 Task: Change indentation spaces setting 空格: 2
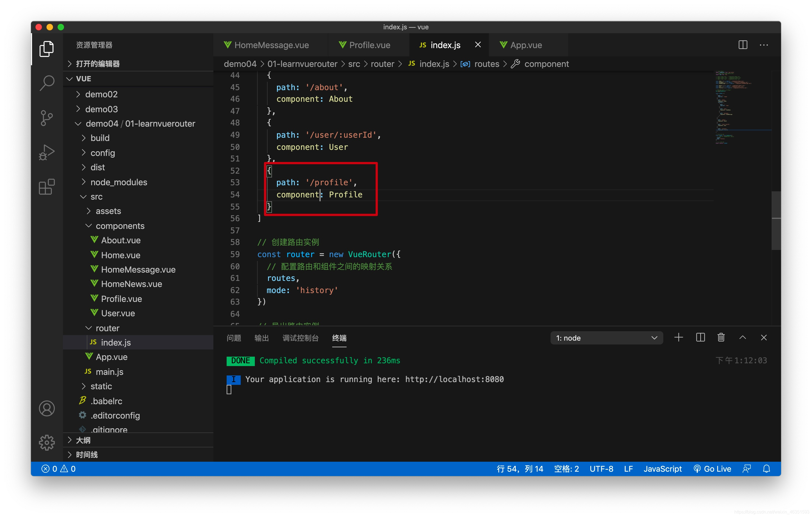point(567,469)
